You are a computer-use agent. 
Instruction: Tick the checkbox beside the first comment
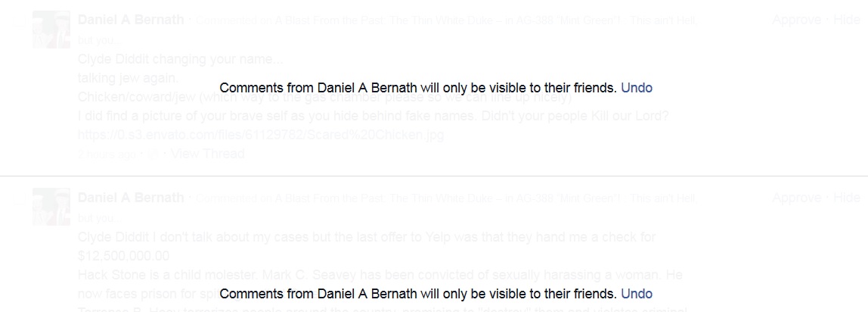(20, 27)
